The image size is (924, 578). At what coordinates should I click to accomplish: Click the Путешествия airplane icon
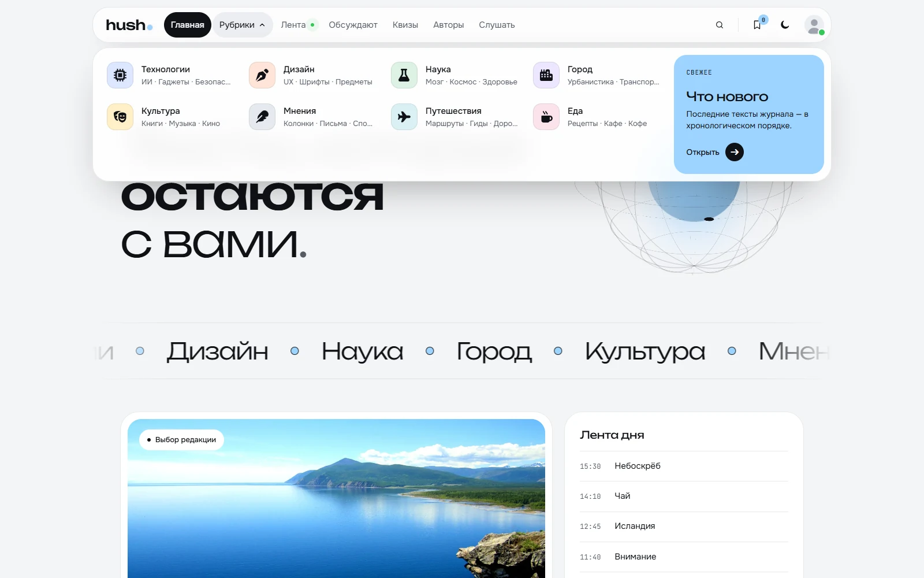(404, 117)
